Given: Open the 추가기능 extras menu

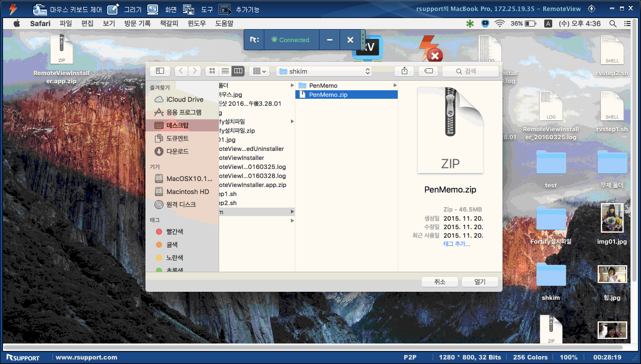Looking at the screenshot, I should (x=239, y=9).
